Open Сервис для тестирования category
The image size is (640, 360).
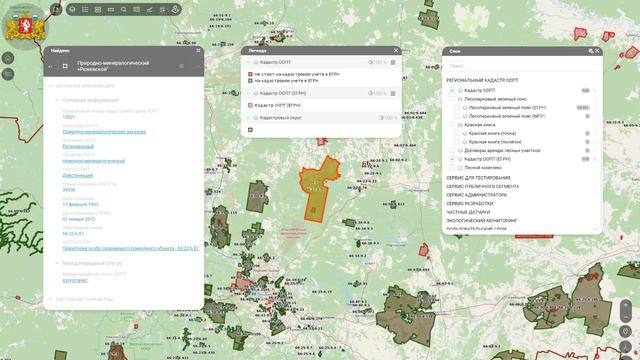point(478,178)
